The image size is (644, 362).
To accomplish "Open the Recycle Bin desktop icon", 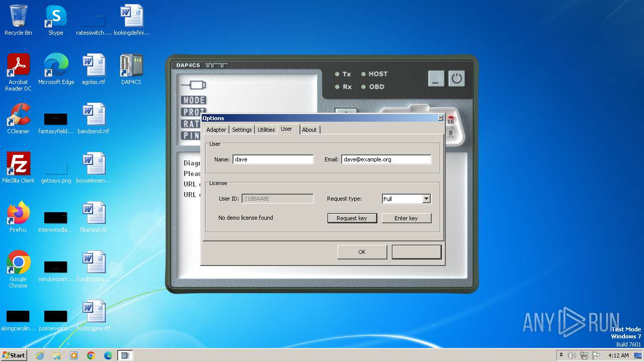I will click(x=18, y=20).
